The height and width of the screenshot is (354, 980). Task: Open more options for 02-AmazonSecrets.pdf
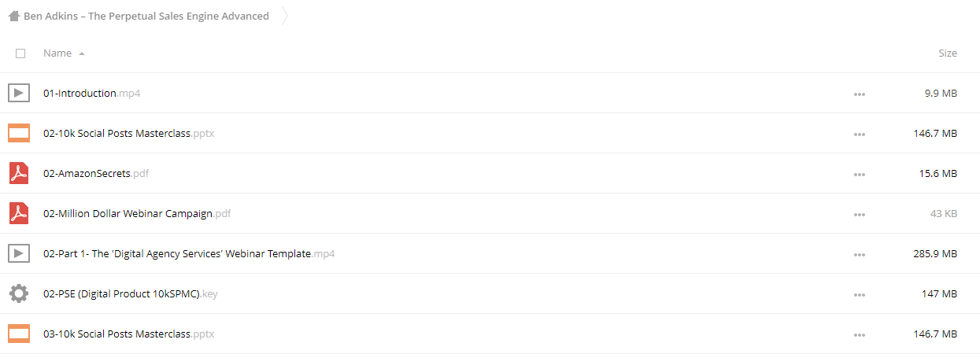click(x=859, y=174)
